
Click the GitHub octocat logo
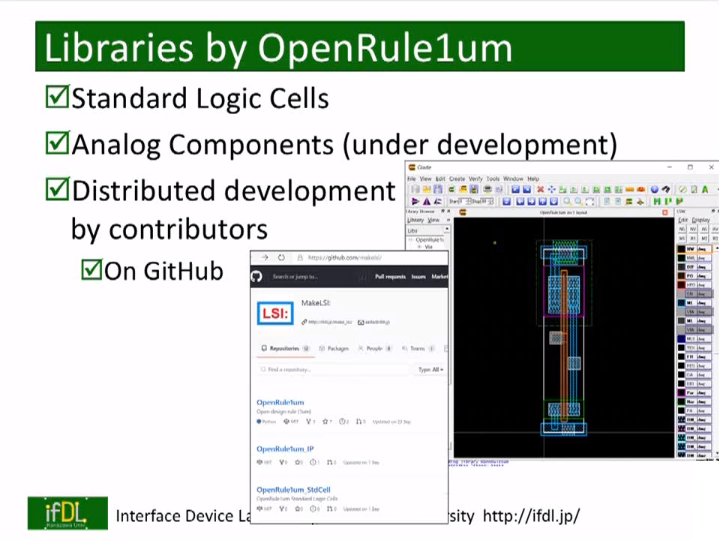click(x=256, y=276)
